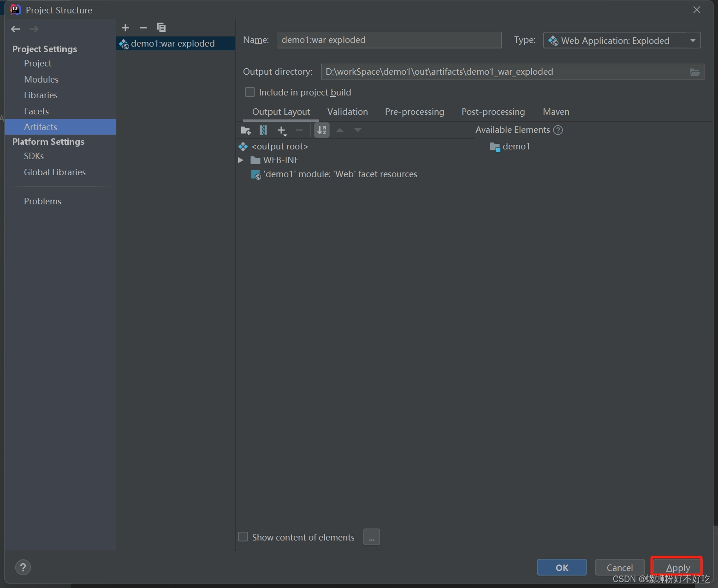Image resolution: width=718 pixels, height=588 pixels.
Task: Check Show content of elements
Action: coord(243,537)
